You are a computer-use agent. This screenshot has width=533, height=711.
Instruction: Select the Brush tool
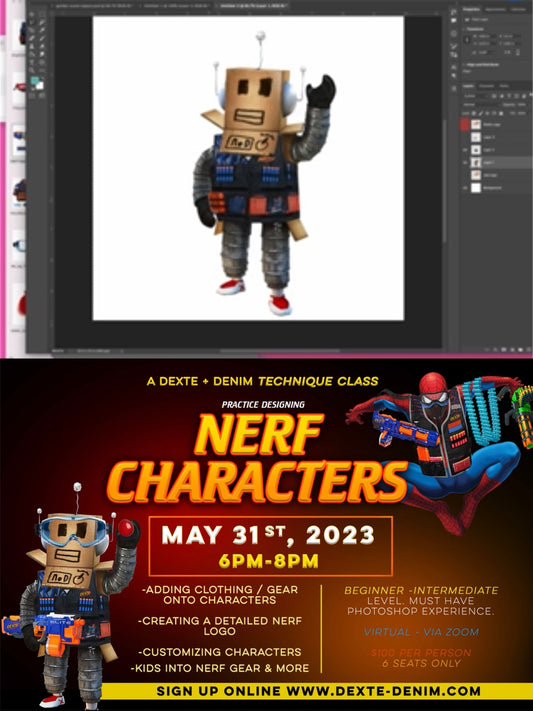42,38
